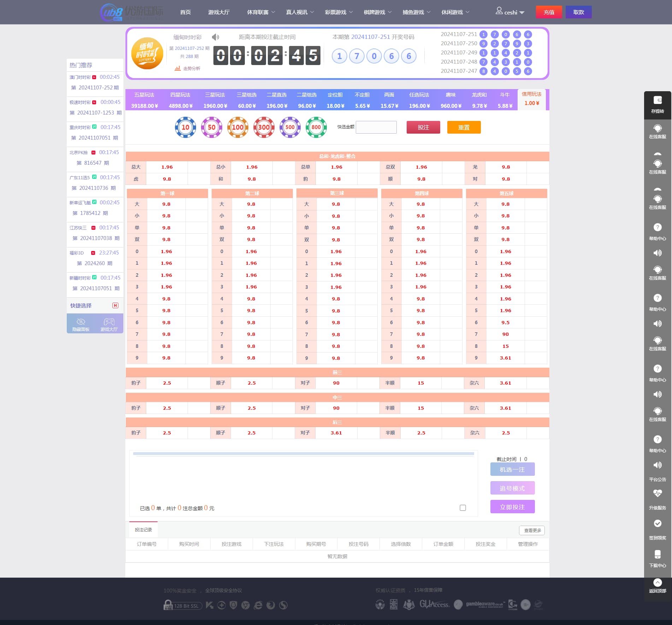Viewport: 672px width, 625px height.
Task: Select the 10 value betting chip
Action: [x=185, y=127]
